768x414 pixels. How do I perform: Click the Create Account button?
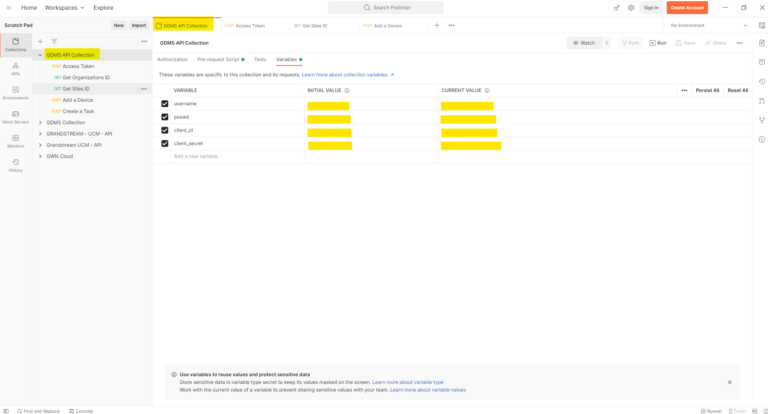tap(687, 8)
